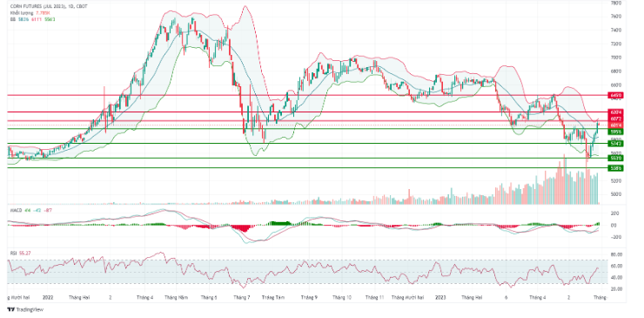644x318 pixels.
Task: Click the 2022 label on the time axis
Action: coord(48,296)
